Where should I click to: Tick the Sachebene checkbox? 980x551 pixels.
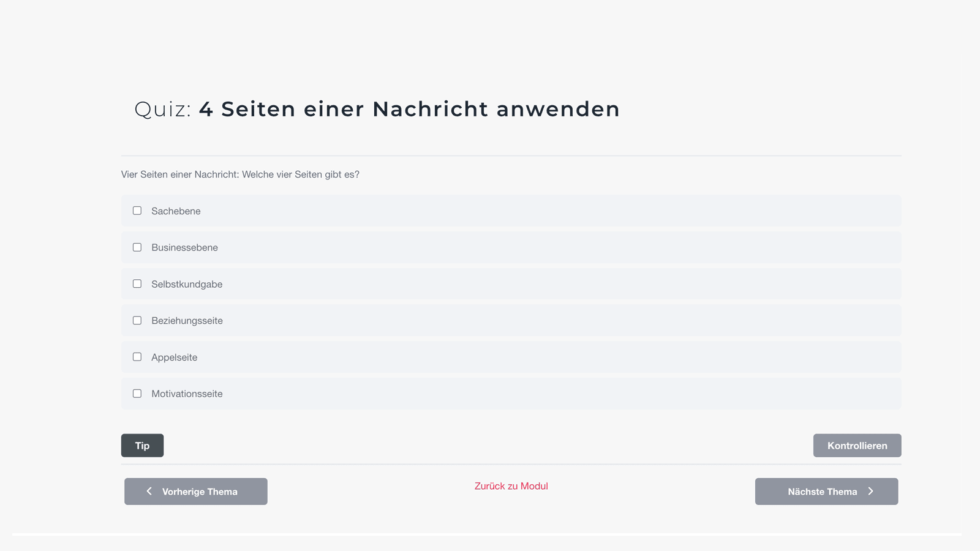click(x=137, y=211)
